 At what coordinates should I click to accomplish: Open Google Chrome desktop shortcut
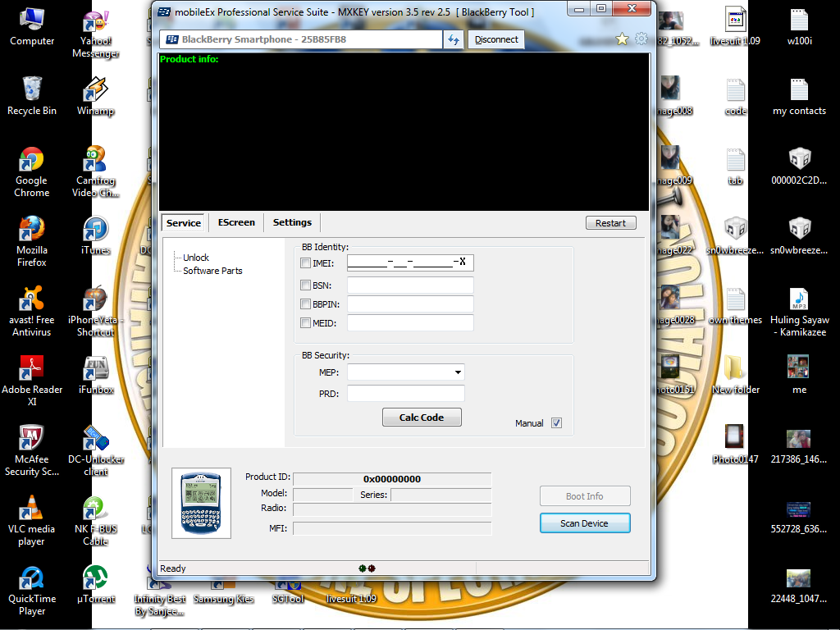pos(31,172)
